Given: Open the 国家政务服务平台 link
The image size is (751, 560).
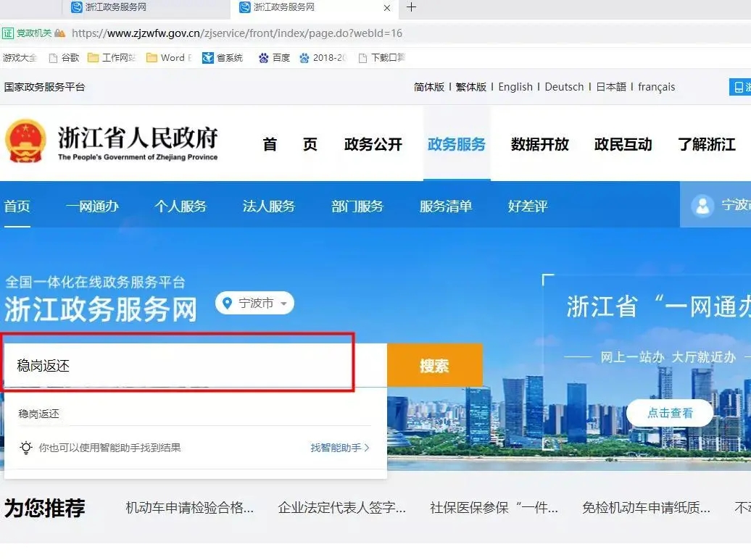Looking at the screenshot, I should pyautogui.click(x=44, y=87).
